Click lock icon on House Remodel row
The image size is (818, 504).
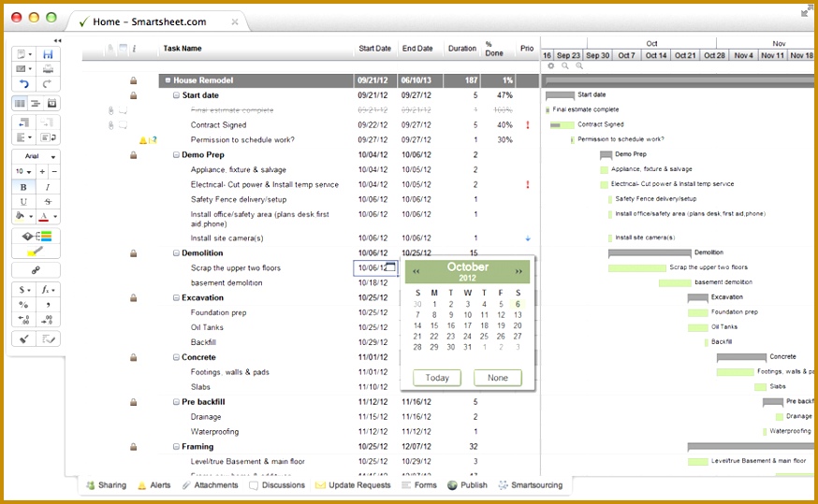click(134, 80)
